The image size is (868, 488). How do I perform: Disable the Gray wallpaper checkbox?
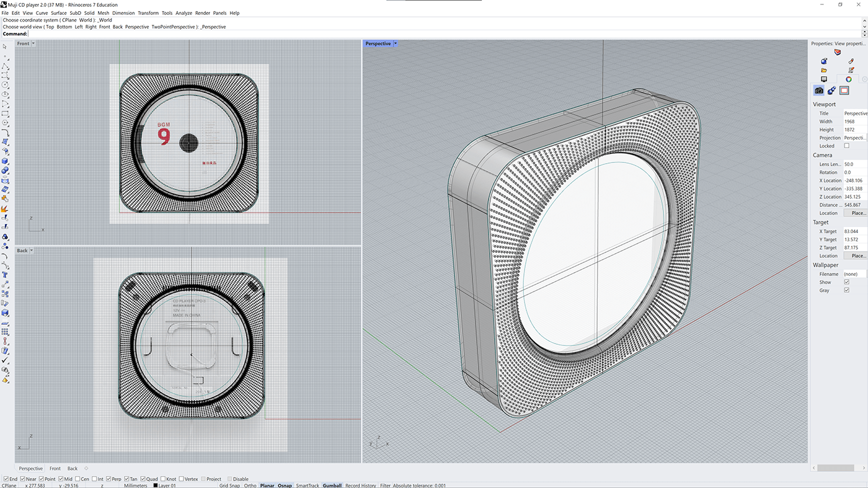click(x=846, y=290)
